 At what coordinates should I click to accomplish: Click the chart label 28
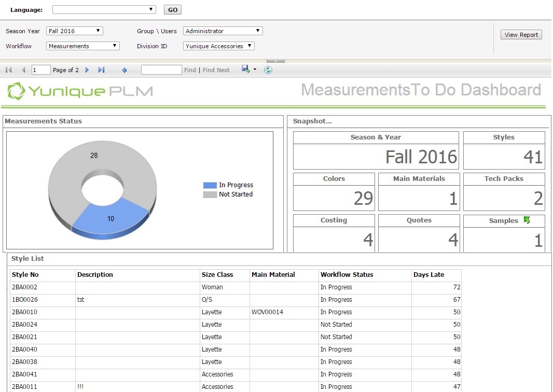tap(94, 156)
